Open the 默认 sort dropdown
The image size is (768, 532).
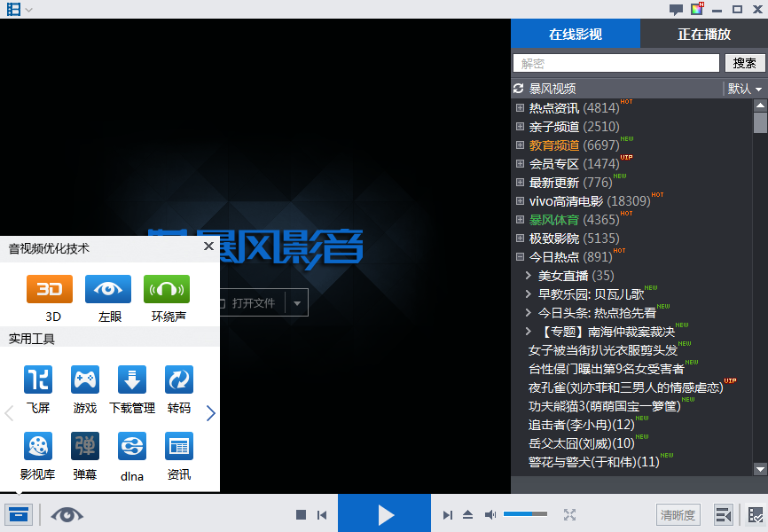pos(745,89)
